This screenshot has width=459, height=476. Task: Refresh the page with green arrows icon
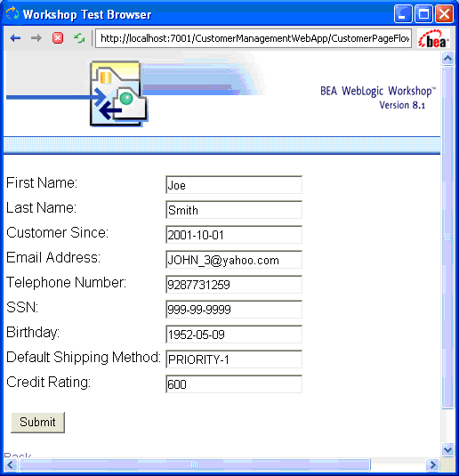coord(79,38)
